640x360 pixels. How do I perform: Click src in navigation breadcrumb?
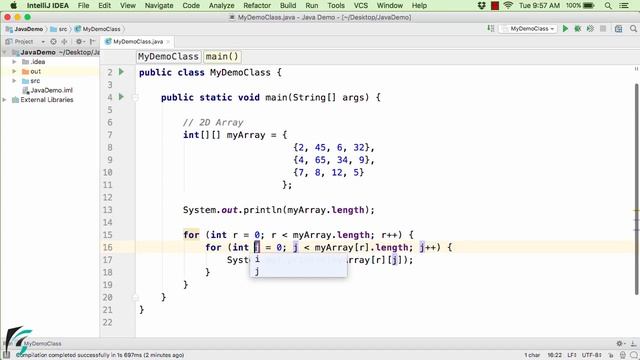(59, 29)
